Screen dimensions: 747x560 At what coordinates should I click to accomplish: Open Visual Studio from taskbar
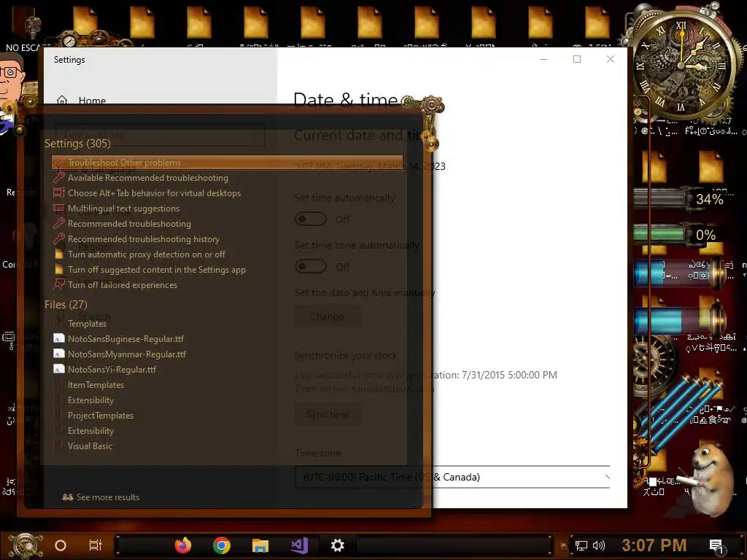(x=299, y=545)
